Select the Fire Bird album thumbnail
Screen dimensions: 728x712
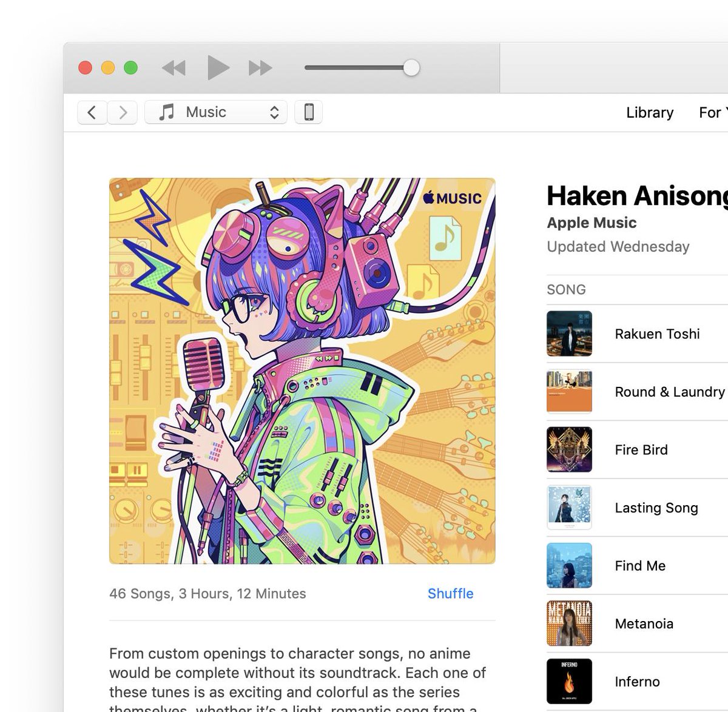pyautogui.click(x=569, y=449)
